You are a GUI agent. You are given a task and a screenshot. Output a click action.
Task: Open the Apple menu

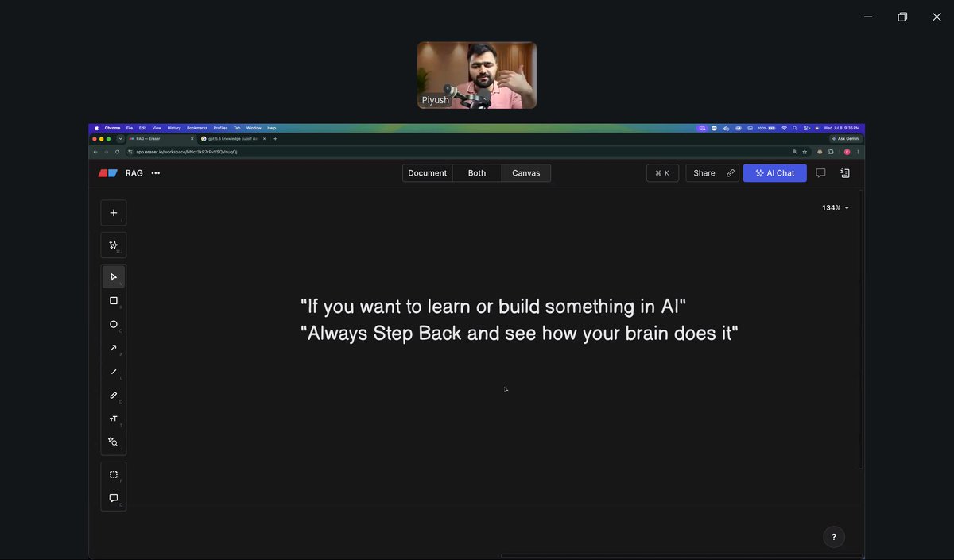pos(97,128)
